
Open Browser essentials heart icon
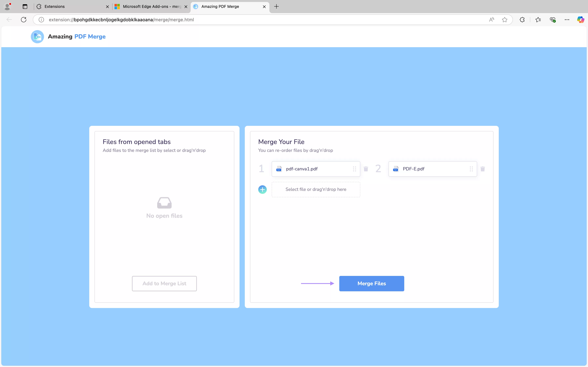tap(553, 20)
